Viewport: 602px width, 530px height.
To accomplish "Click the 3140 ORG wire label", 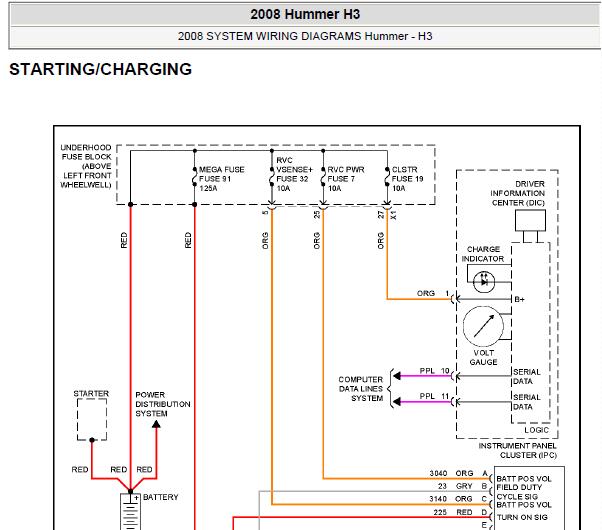I will click(x=451, y=499).
